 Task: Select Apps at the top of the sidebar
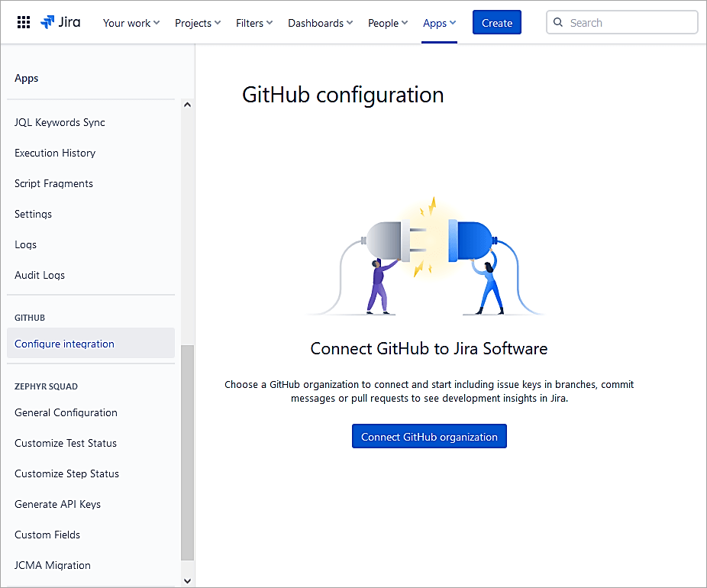click(x=26, y=78)
